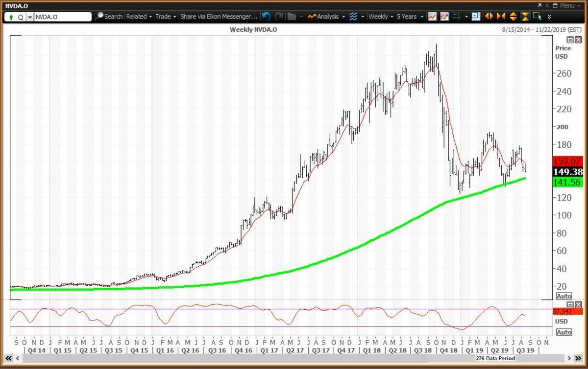Screen dimensions: 588x369
Task: Toggle Auto scaling on the price axis
Action: (x=564, y=296)
